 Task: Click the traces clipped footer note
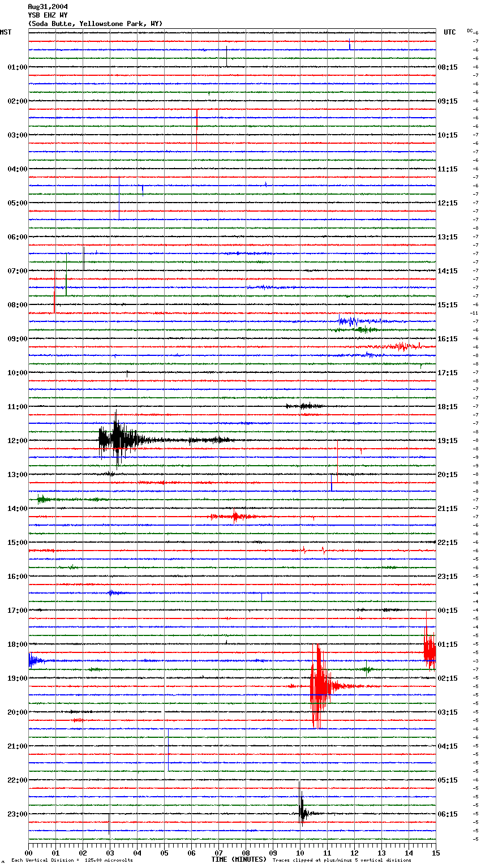point(342,861)
